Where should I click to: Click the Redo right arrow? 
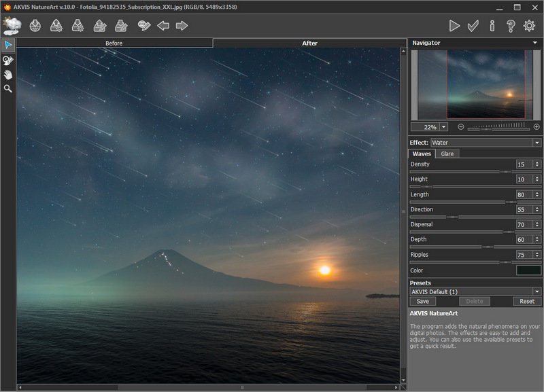(x=182, y=26)
